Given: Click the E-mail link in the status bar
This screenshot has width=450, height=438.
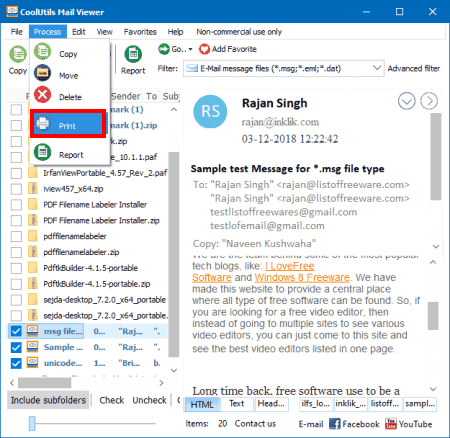Looking at the screenshot, I should point(311,424).
